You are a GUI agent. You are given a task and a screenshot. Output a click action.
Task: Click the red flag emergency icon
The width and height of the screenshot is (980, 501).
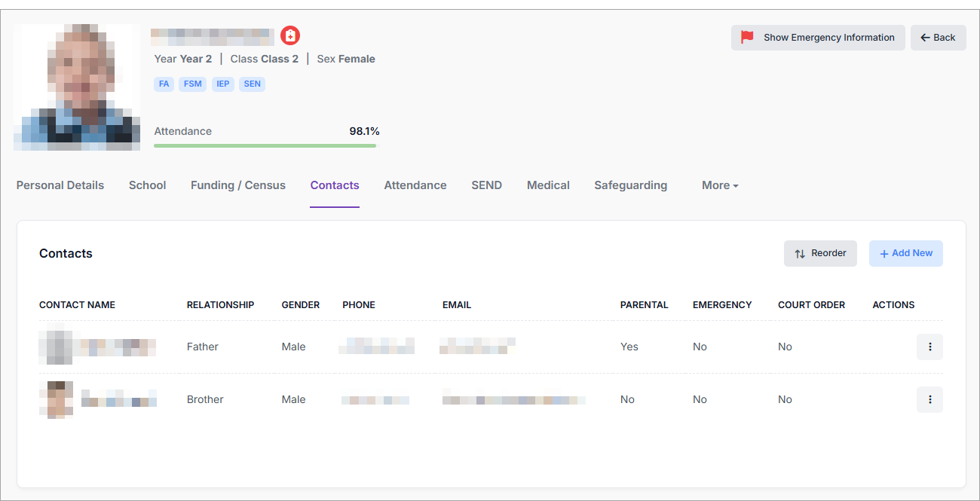(747, 37)
